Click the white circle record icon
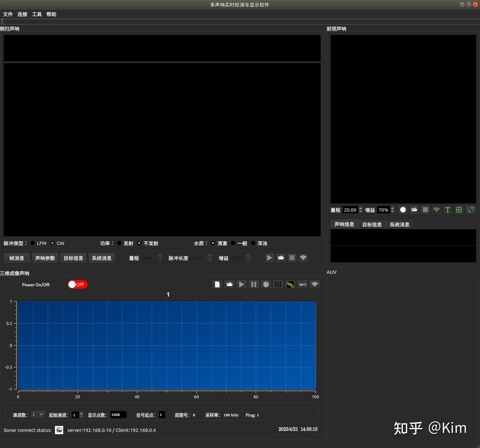The height and width of the screenshot is (448, 480). click(403, 210)
